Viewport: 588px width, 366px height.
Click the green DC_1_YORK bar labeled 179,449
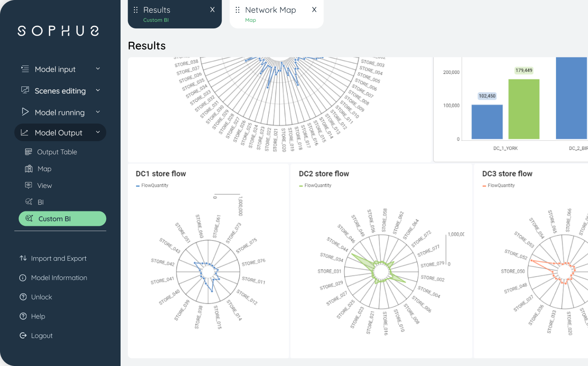click(524, 109)
